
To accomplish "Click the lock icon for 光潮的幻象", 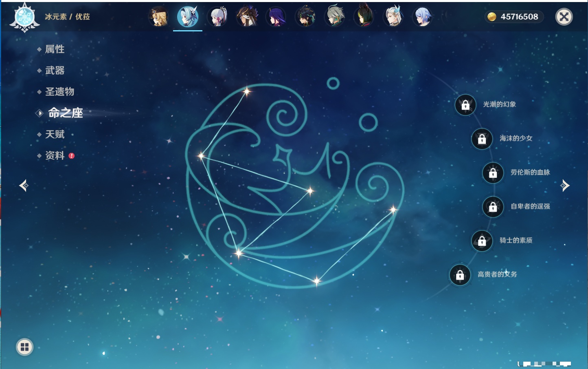I will [465, 105].
